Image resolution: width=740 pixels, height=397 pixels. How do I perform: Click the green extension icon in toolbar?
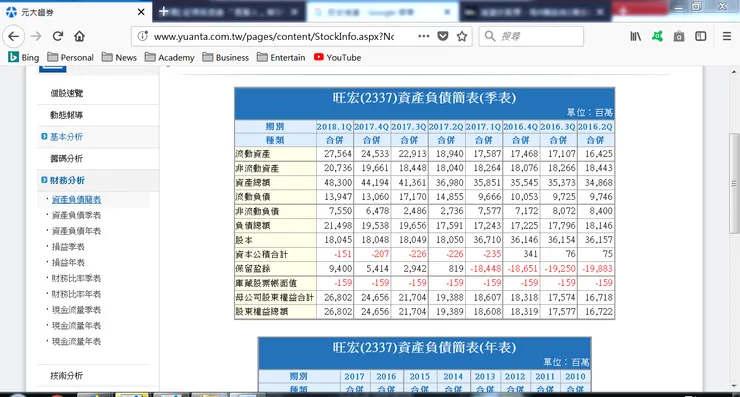657,36
